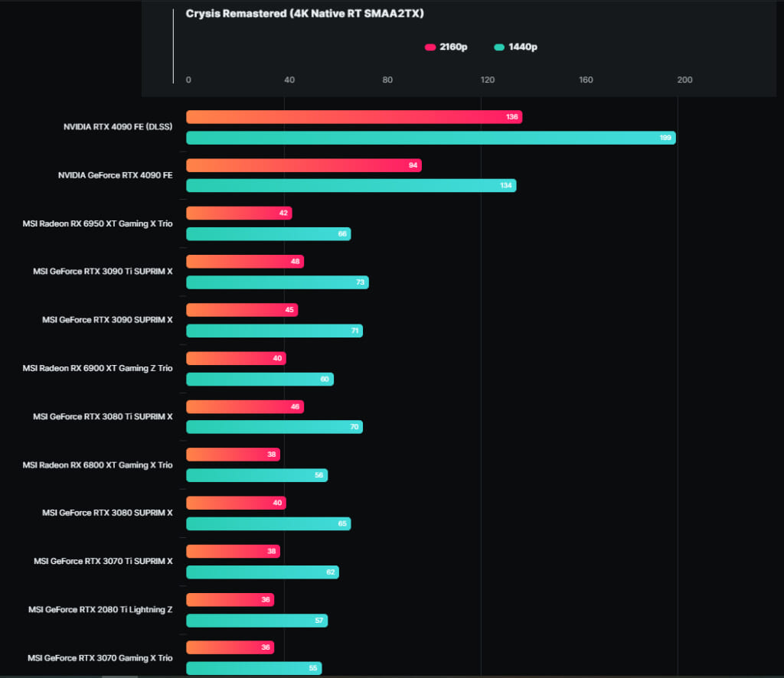Click the 80 tick on the axis
Viewport: 784px width, 678px height.
click(x=387, y=80)
